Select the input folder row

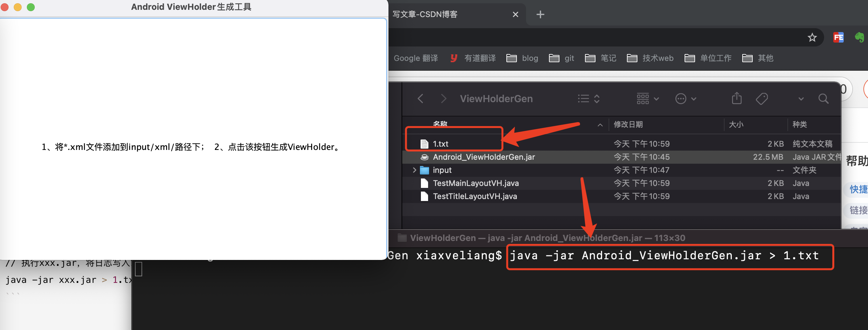coord(622,170)
